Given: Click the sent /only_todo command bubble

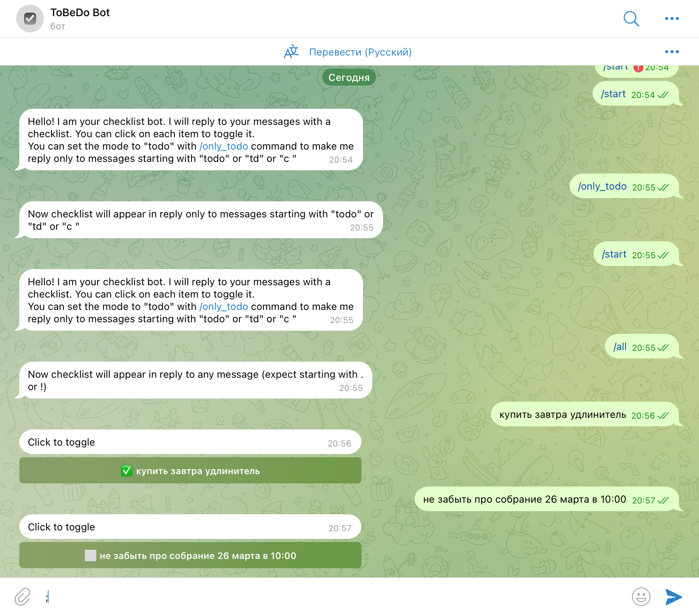Looking at the screenshot, I should (624, 187).
